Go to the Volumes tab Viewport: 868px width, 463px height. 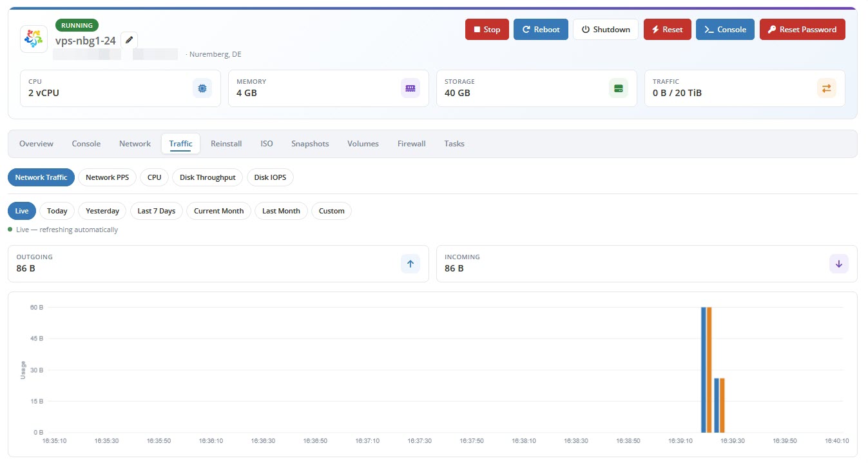[363, 144]
